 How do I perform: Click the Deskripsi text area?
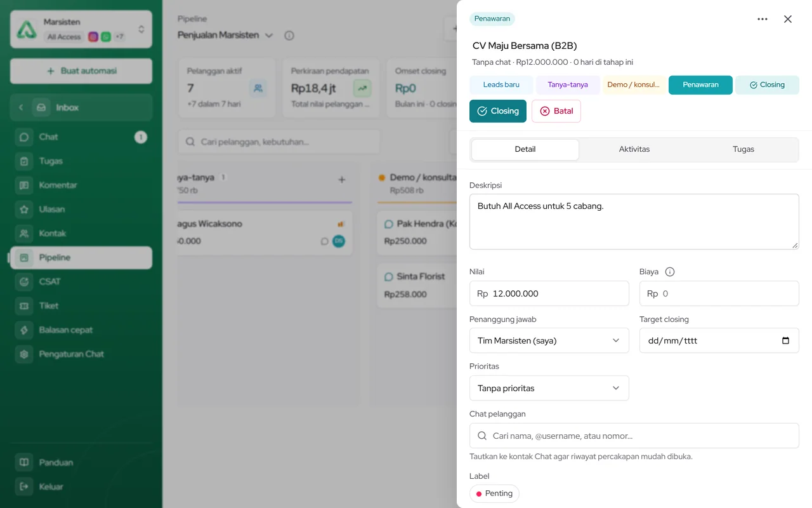tap(634, 222)
